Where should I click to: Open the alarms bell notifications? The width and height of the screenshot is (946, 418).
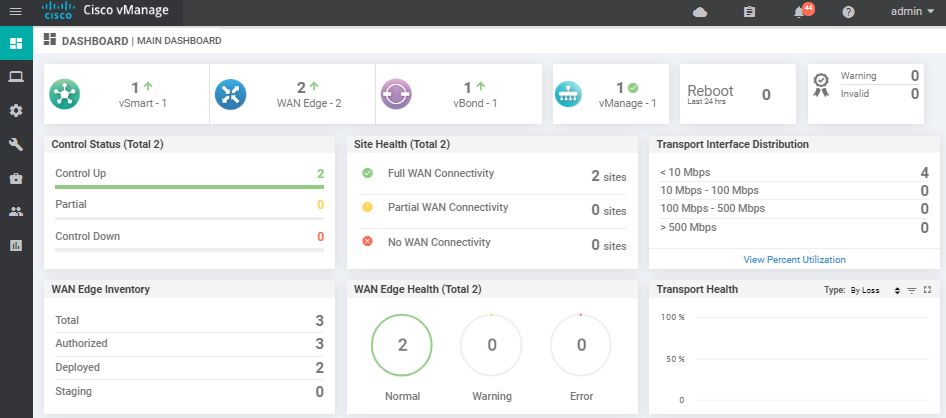click(x=800, y=12)
